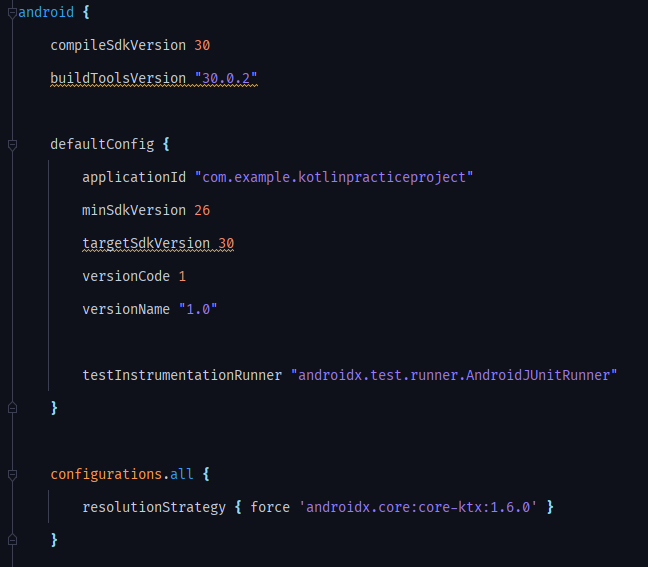Select "androidx.test.runner.AndroidJUnitRunner" string

point(454,375)
